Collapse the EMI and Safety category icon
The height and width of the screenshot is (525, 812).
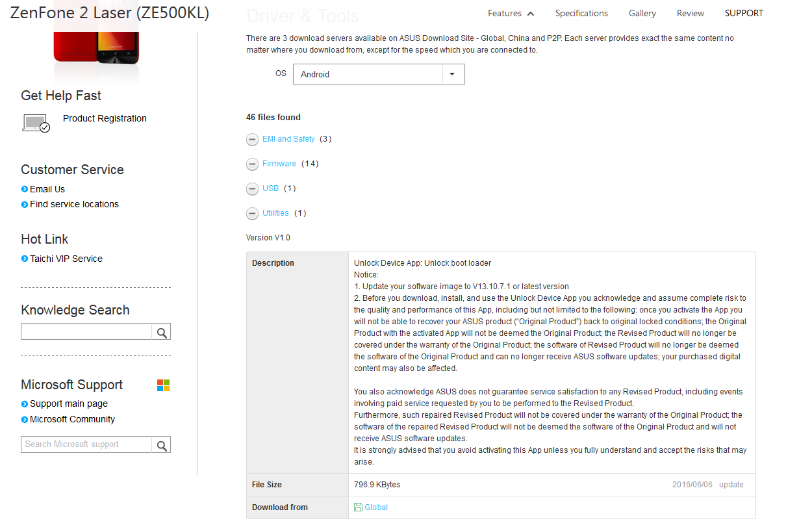click(x=252, y=140)
